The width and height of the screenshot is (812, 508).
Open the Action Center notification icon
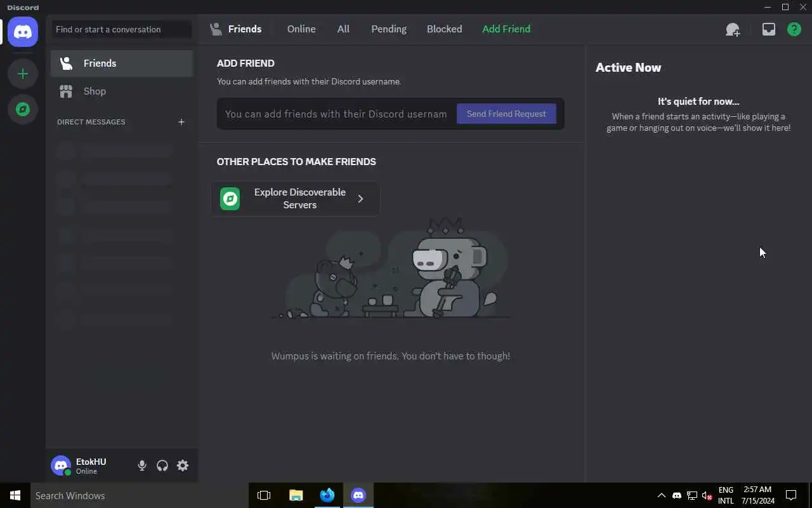point(791,495)
